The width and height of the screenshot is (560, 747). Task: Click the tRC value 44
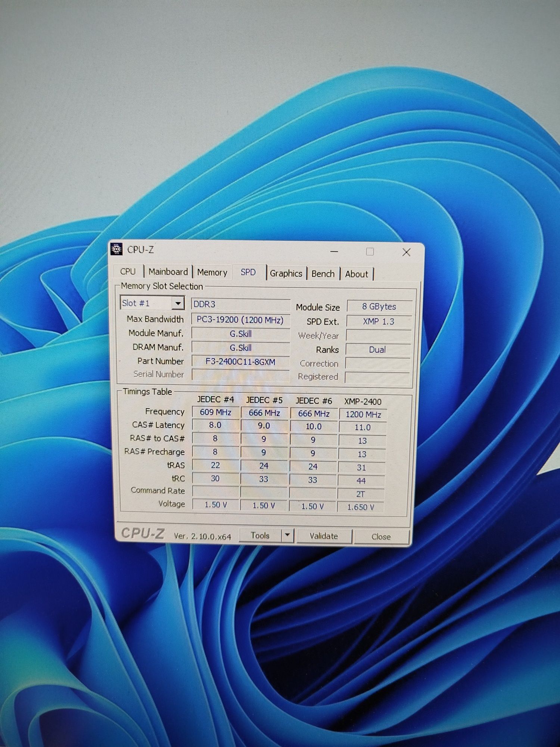pos(361,481)
